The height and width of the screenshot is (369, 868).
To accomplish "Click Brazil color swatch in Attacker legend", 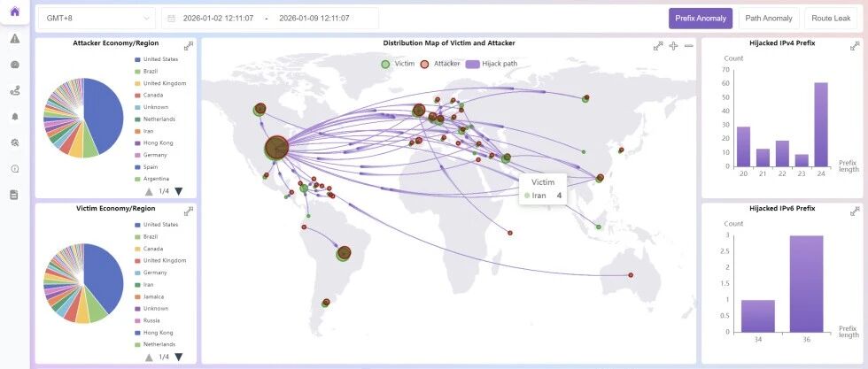I will (136, 72).
